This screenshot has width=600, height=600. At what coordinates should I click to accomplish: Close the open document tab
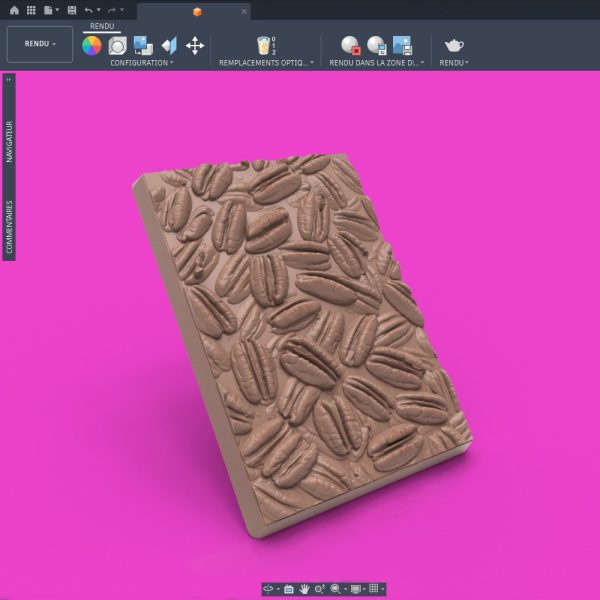tap(244, 11)
